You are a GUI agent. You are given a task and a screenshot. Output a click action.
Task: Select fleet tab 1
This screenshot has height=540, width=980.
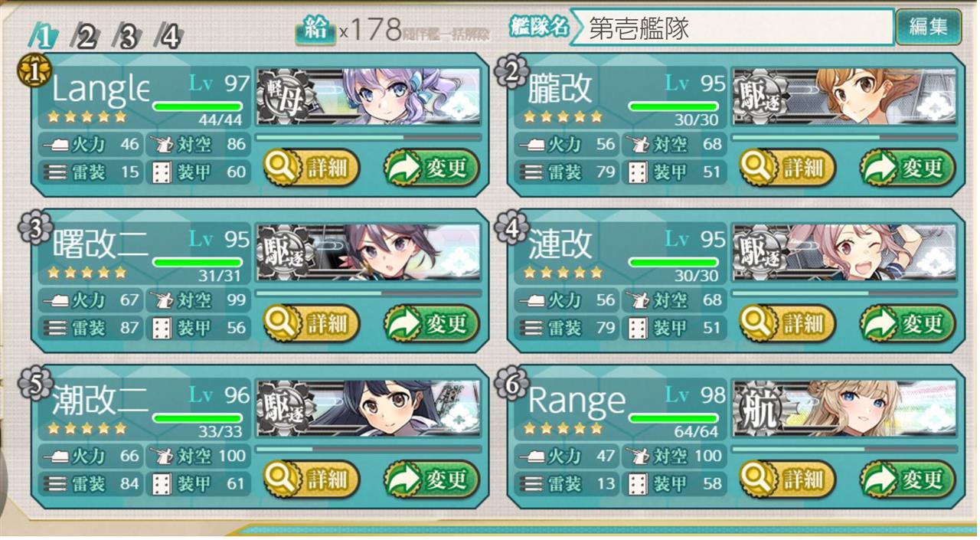[x=44, y=35]
